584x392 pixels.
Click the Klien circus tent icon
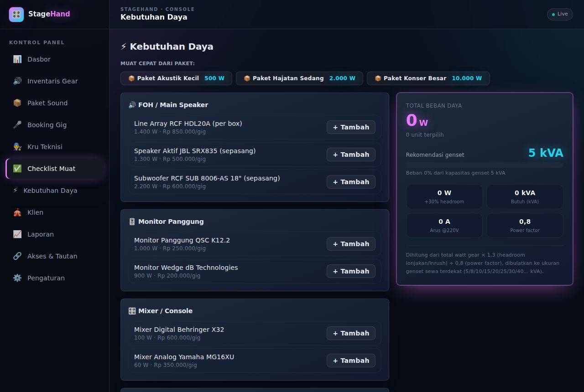tap(17, 212)
